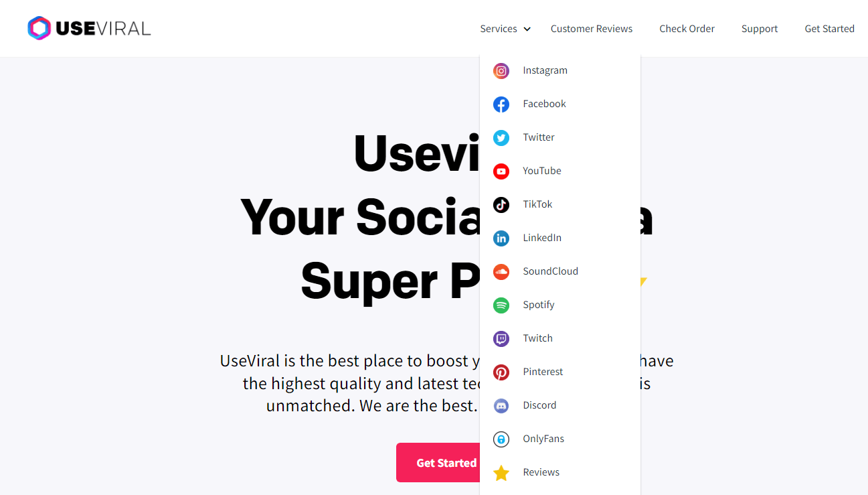Screen dimensions: 868x495
Task: Select the Discord menu entry
Action: (x=539, y=405)
